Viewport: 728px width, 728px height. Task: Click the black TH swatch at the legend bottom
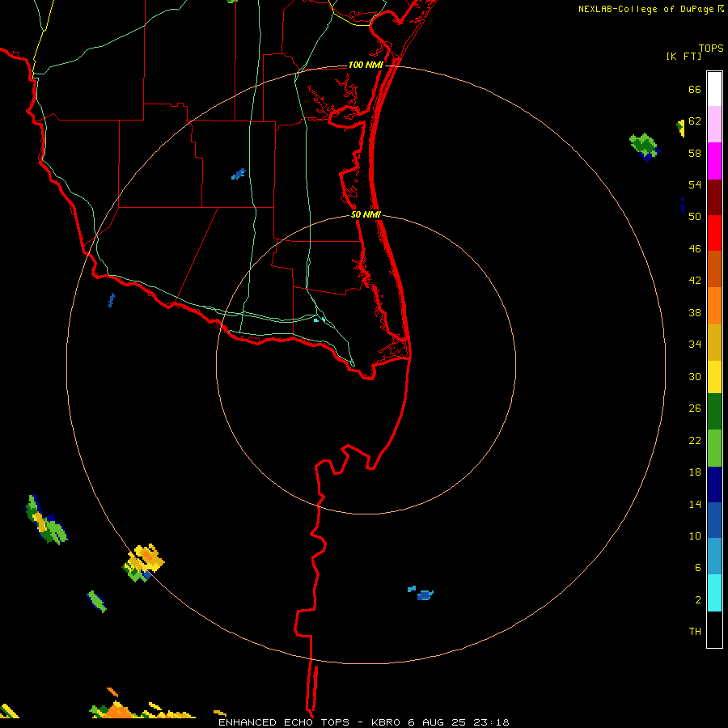[714, 629]
